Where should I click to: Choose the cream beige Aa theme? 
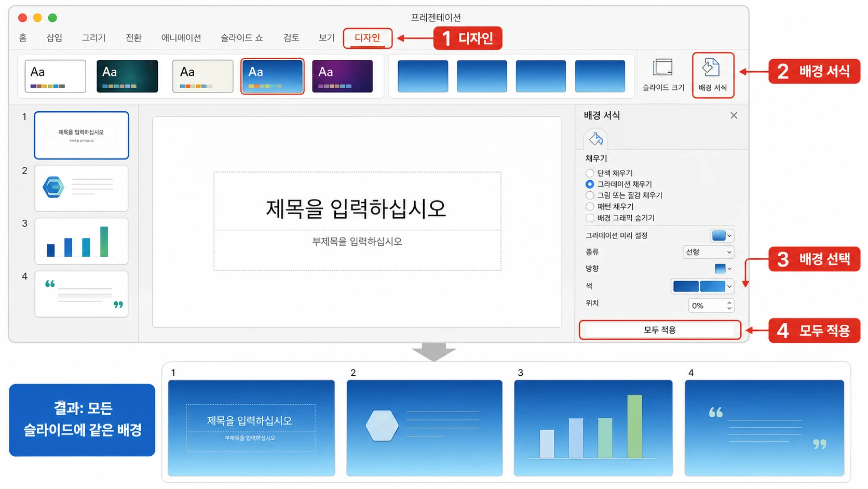tap(202, 76)
